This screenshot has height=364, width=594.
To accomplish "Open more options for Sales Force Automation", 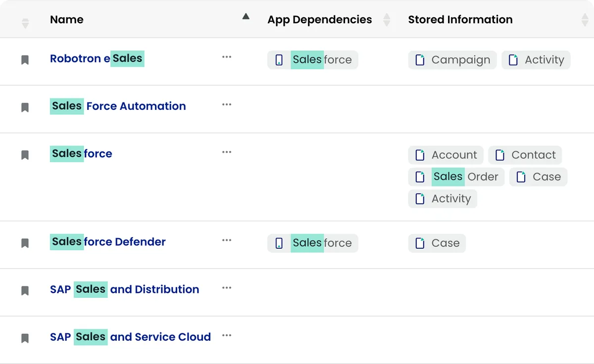I will (x=227, y=104).
